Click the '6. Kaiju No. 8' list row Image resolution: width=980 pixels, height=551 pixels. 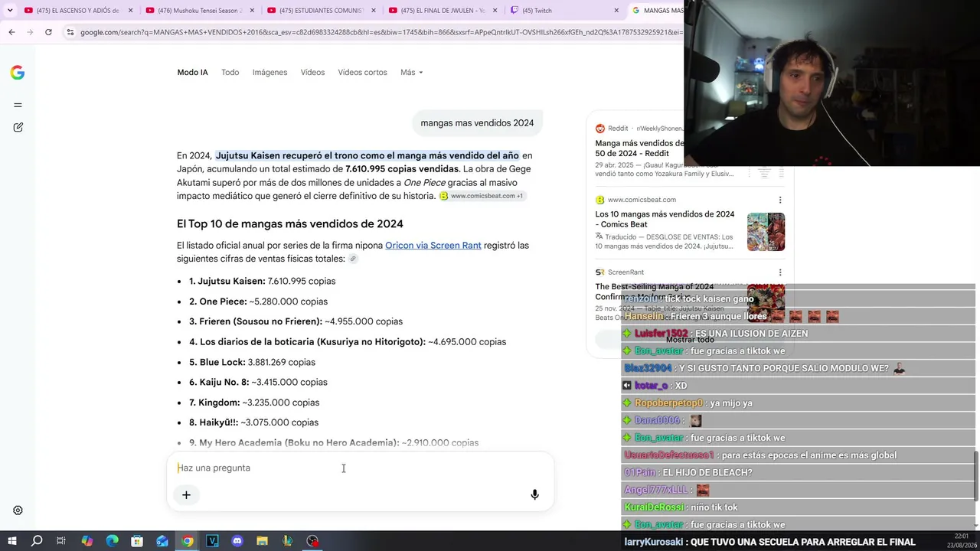coord(258,382)
